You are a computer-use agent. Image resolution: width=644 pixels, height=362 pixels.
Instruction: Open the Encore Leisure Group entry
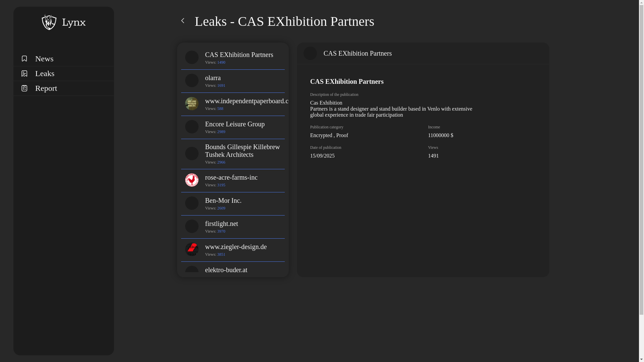(x=235, y=124)
